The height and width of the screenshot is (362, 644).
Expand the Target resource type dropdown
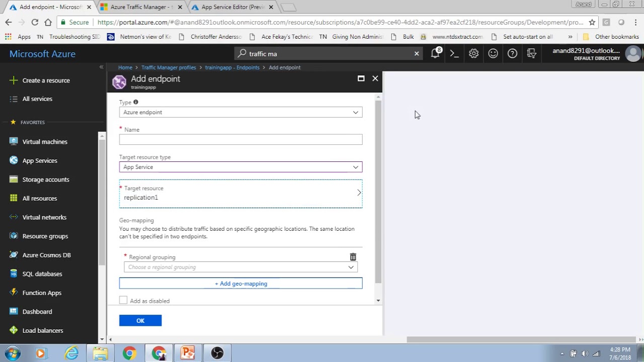[240, 167]
